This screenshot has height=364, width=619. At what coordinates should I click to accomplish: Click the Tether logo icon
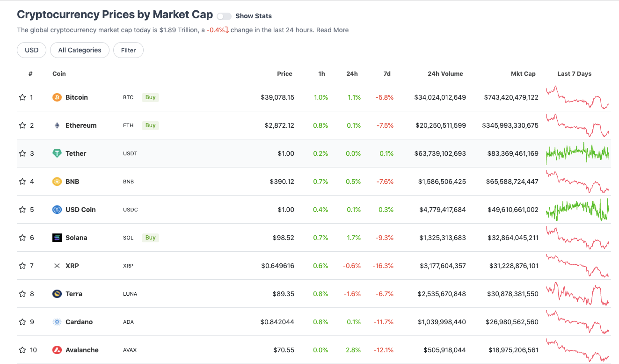pos(57,153)
